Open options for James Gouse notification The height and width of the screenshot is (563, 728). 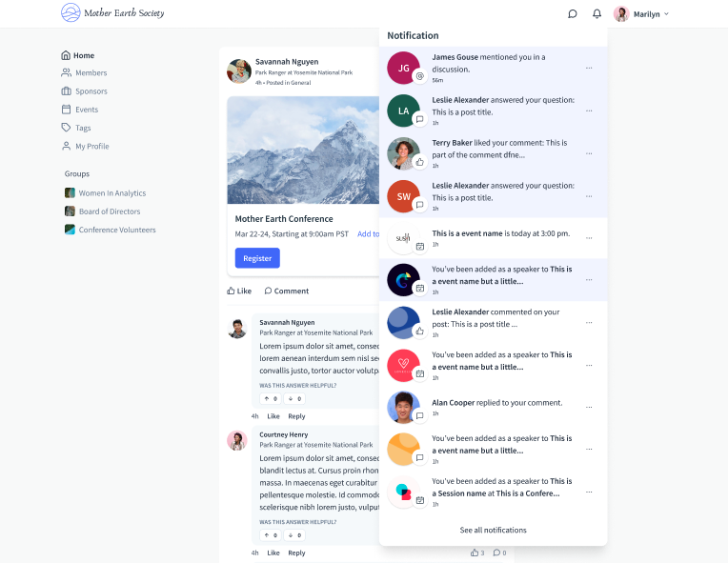(x=589, y=68)
